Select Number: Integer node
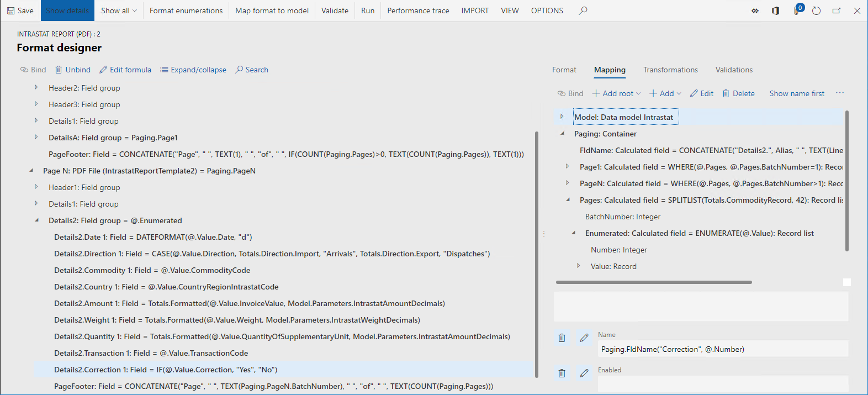 tap(618, 250)
